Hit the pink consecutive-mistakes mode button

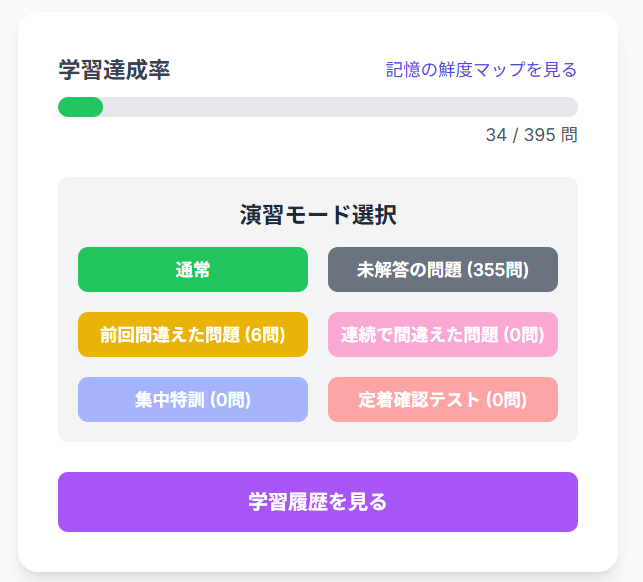pyautogui.click(x=443, y=335)
